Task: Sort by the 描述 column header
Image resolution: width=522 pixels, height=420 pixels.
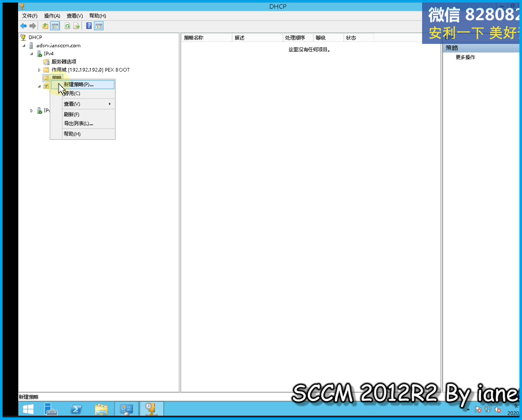Action: (x=257, y=38)
